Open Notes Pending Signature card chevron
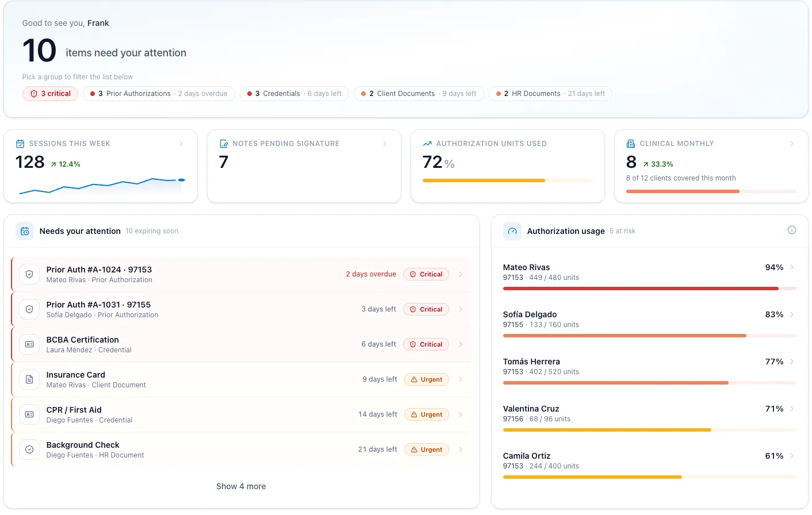Screen dimensions: 812x515 (385, 144)
